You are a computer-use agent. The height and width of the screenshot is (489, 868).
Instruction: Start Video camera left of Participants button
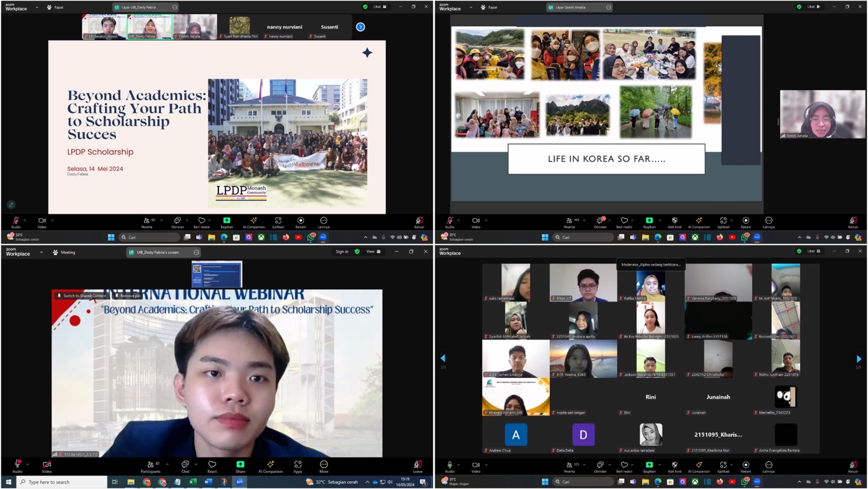pyautogui.click(x=46, y=465)
